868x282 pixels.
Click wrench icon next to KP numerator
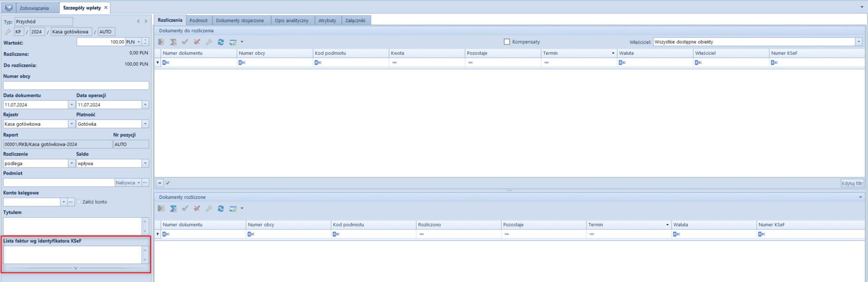coord(8,32)
